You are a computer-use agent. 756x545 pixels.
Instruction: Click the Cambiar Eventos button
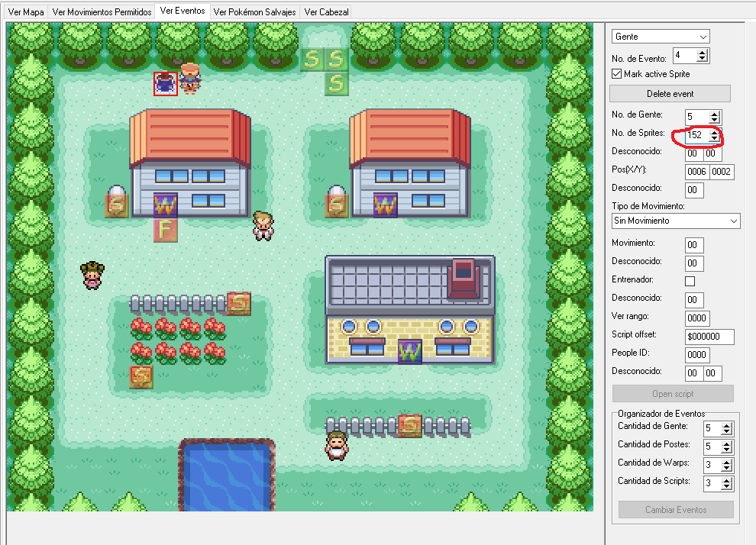tap(676, 510)
